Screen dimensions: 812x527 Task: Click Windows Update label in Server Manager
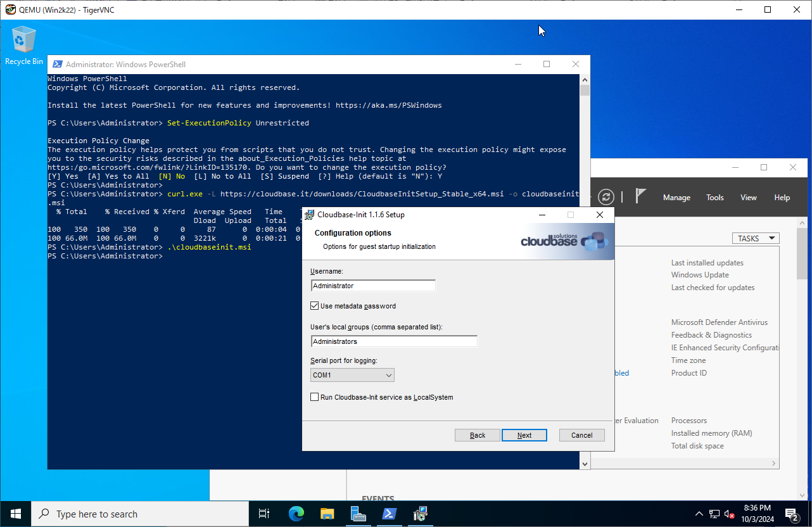point(700,275)
